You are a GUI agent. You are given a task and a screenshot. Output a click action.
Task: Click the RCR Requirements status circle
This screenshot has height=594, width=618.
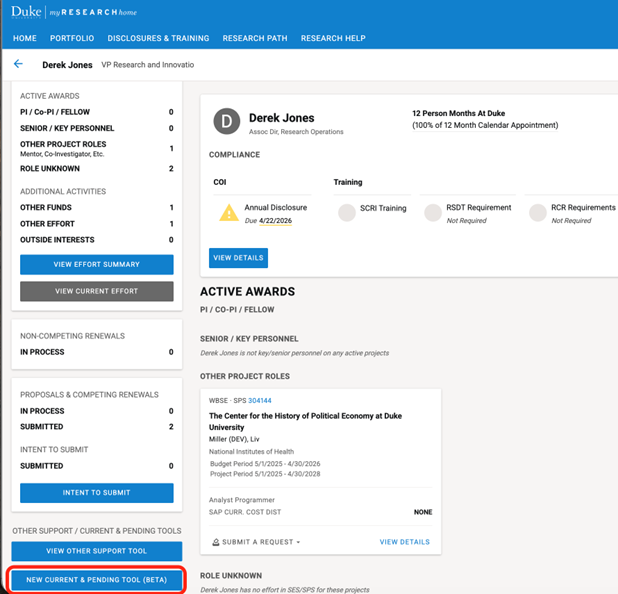(x=538, y=212)
